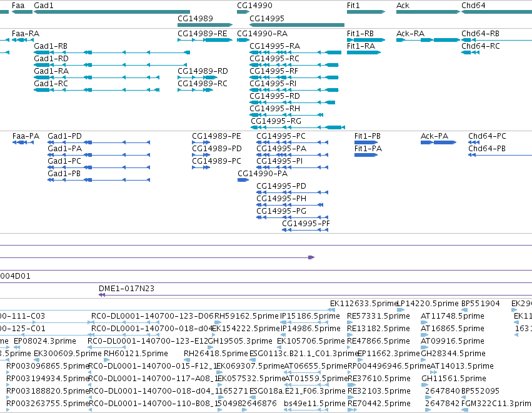Click transcript Ack-RA
Image resolution: width=532 pixels, height=413 pixels.
tap(428, 40)
